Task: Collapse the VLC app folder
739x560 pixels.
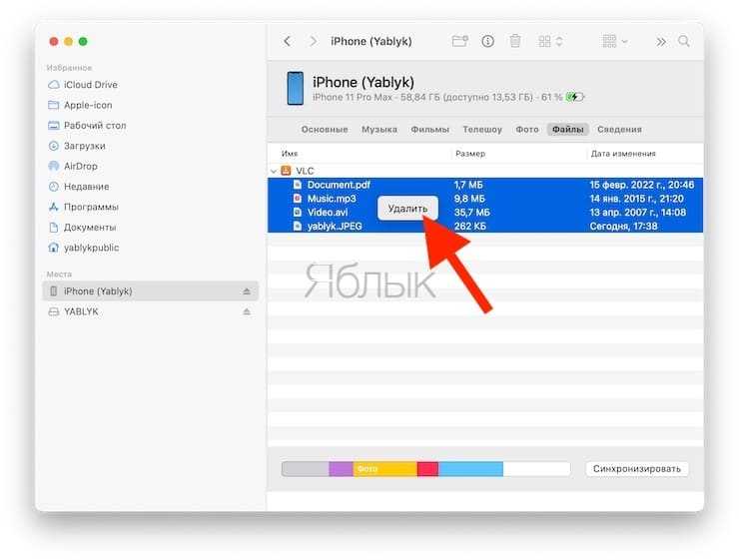Action: (x=274, y=171)
